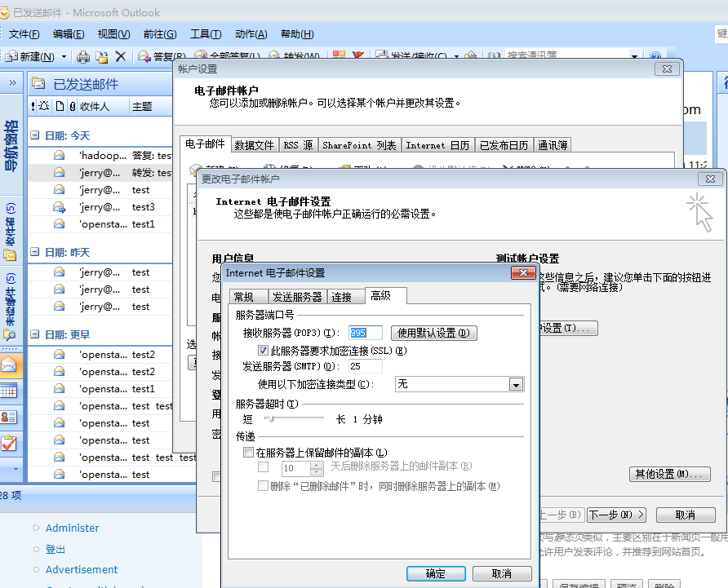The image size is (728, 588).
Task: Collapse the 日期: 昨天 group
Action: point(35,252)
